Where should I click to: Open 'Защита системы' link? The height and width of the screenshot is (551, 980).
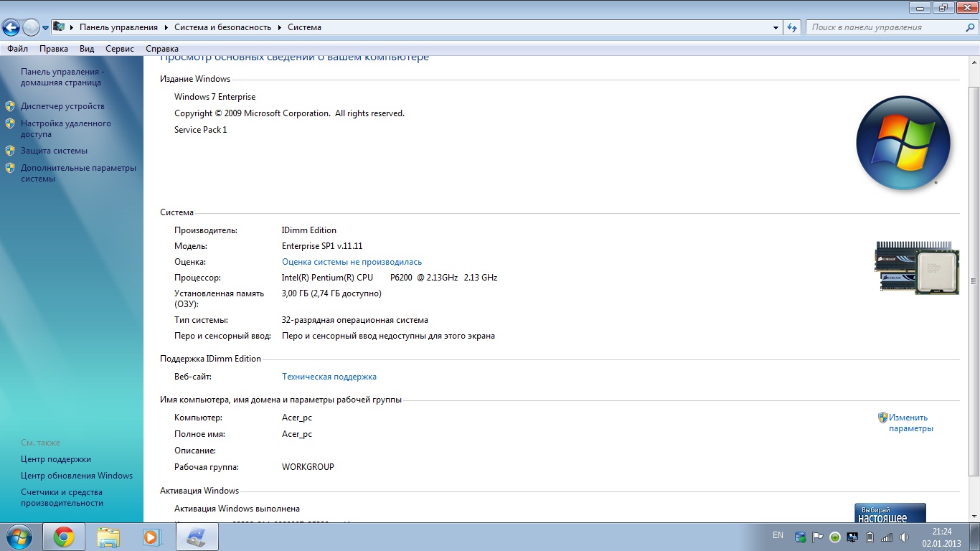[54, 151]
